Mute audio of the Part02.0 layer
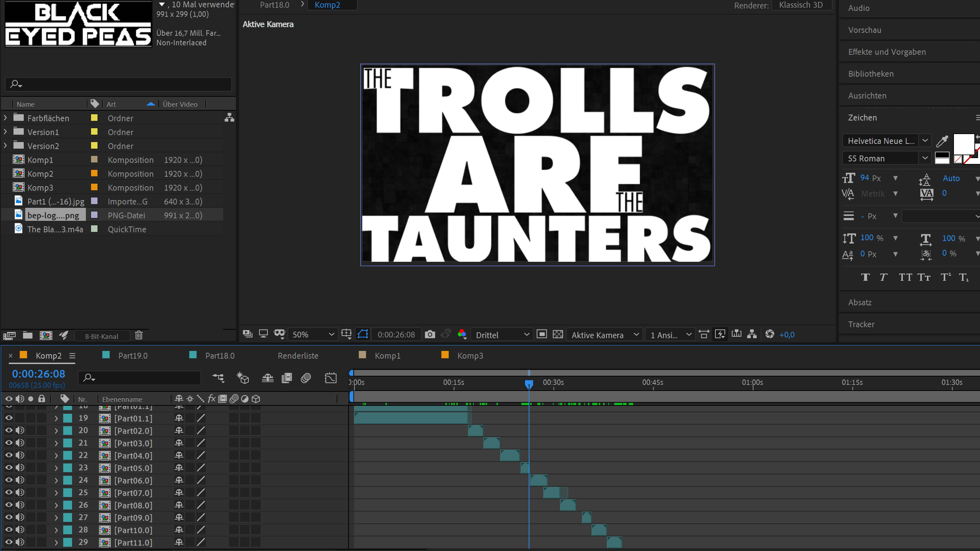 pyautogui.click(x=20, y=431)
